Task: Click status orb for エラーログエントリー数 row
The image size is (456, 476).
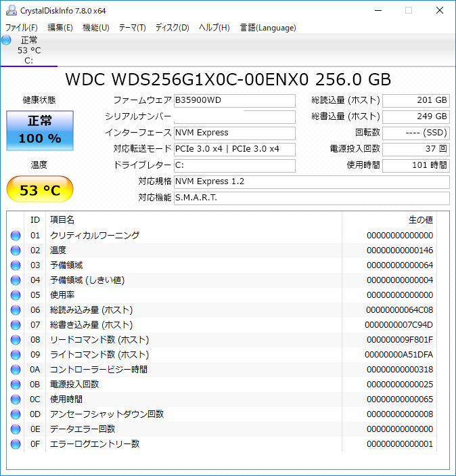Action: pyautogui.click(x=16, y=444)
